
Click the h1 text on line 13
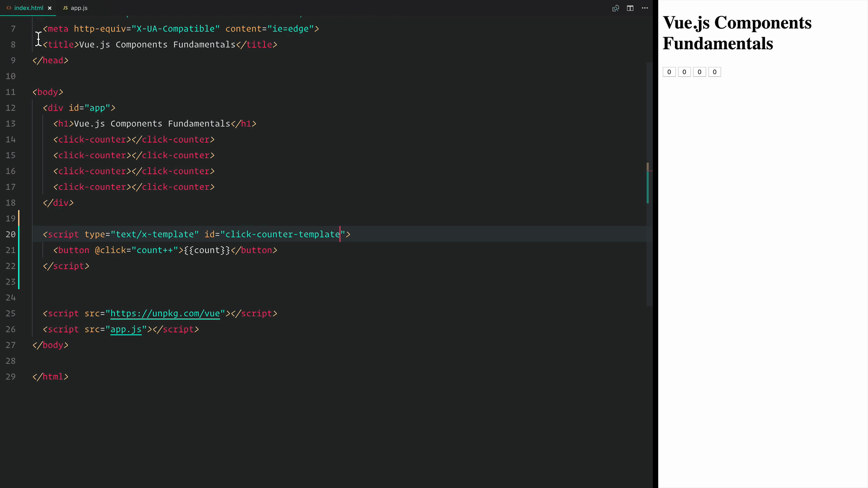click(152, 124)
